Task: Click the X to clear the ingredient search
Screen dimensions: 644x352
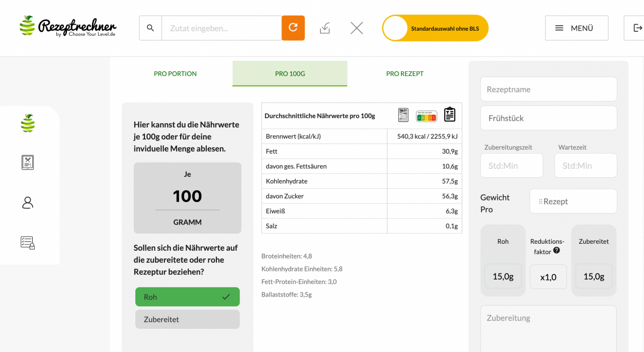Action: (x=357, y=28)
